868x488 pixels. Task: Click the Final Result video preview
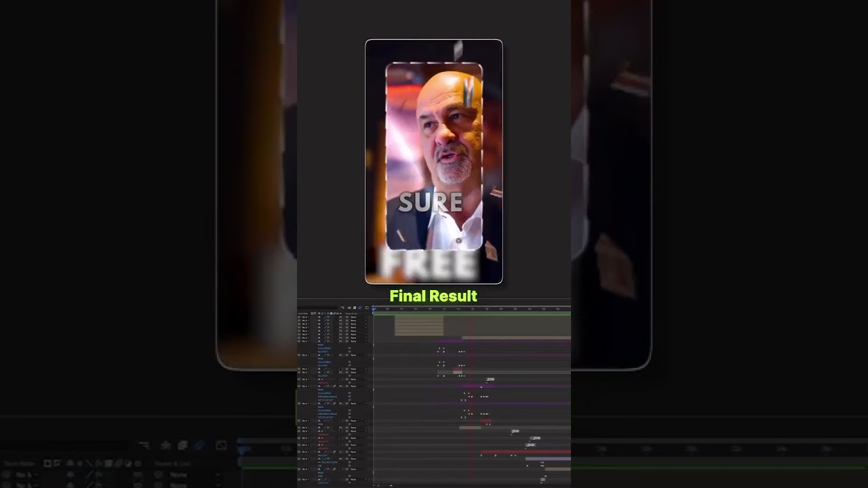(x=434, y=161)
